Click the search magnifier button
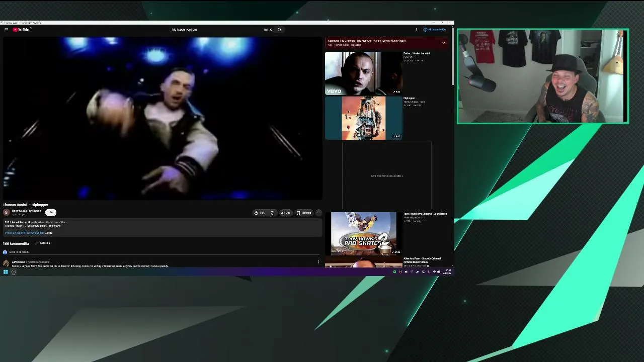This screenshot has height=362, width=644. tap(279, 30)
